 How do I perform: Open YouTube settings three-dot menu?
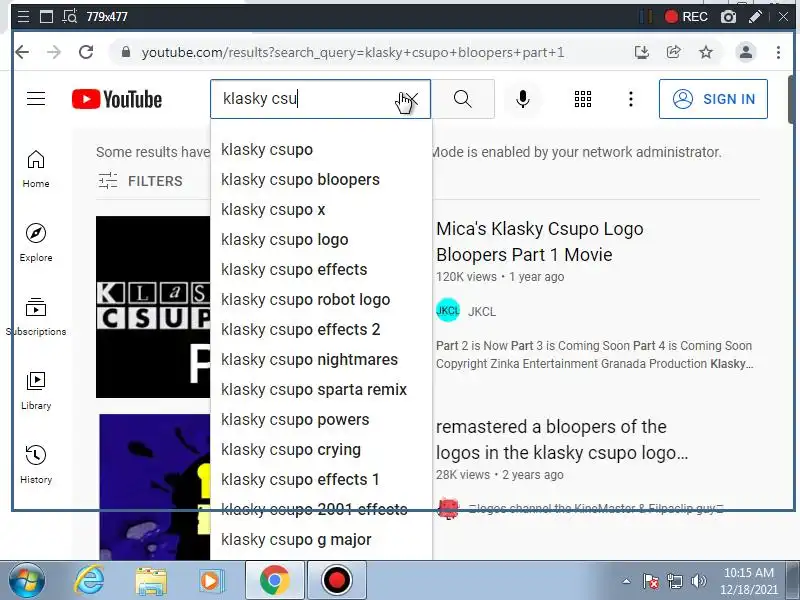pyautogui.click(x=631, y=98)
